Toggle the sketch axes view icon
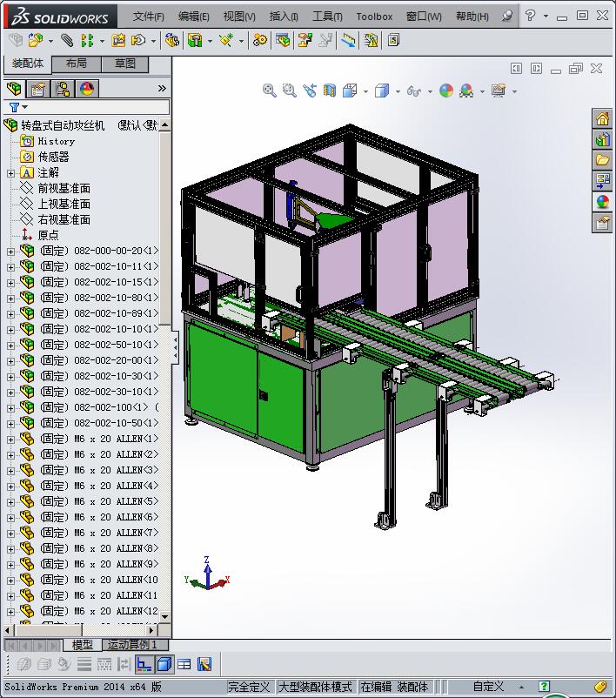The width and height of the screenshot is (616, 698). click(x=144, y=665)
